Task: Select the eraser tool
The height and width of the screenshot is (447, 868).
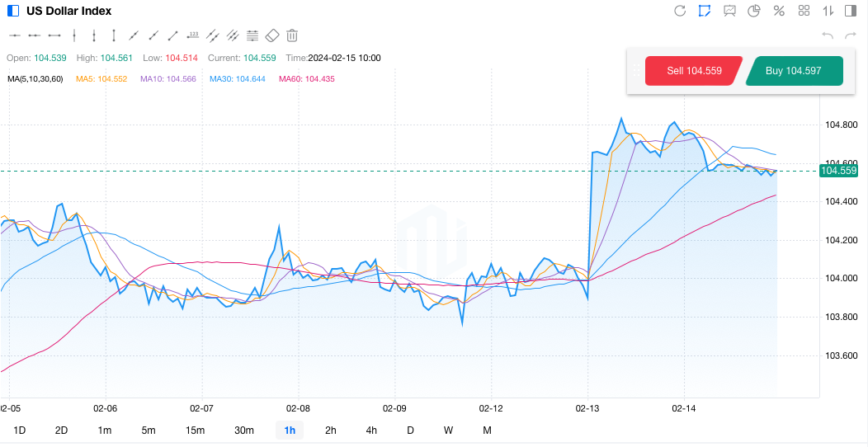Action: click(272, 35)
